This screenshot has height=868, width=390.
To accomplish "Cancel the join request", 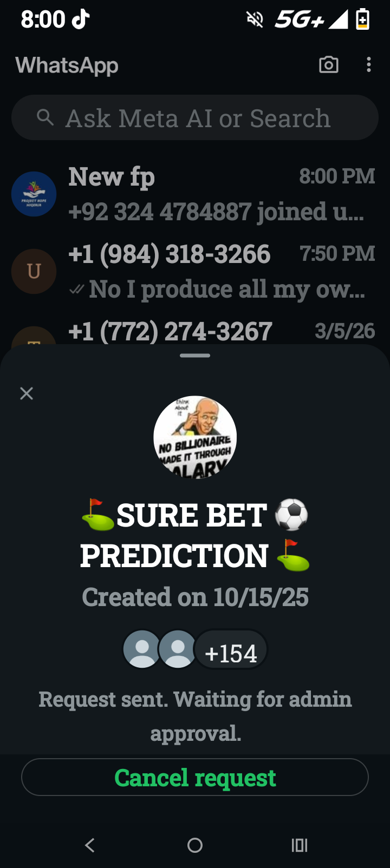I will 195,777.
